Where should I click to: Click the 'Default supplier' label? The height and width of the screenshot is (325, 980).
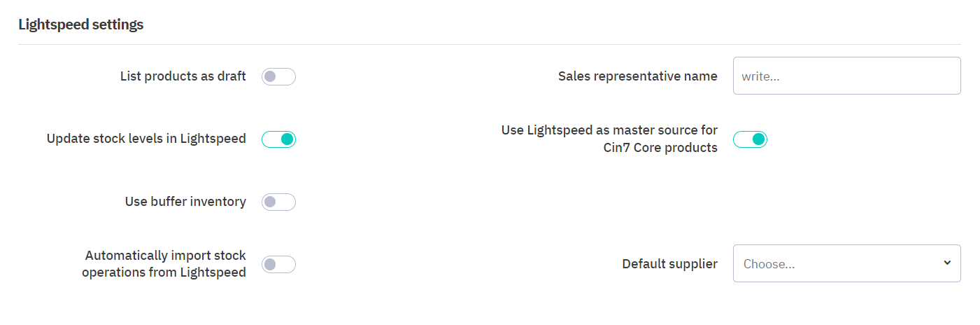tap(669, 264)
